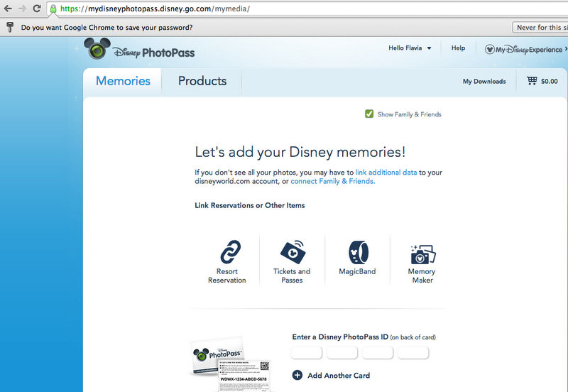Open My Disney Experience link text
The width and height of the screenshot is (568, 392).
coord(529,50)
